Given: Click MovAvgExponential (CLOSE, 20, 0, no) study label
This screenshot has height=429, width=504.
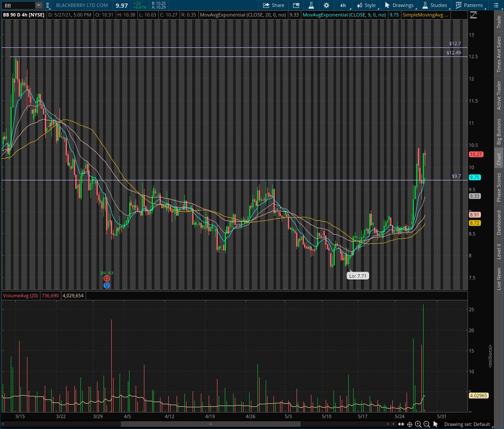Looking at the screenshot, I should coord(243,15).
